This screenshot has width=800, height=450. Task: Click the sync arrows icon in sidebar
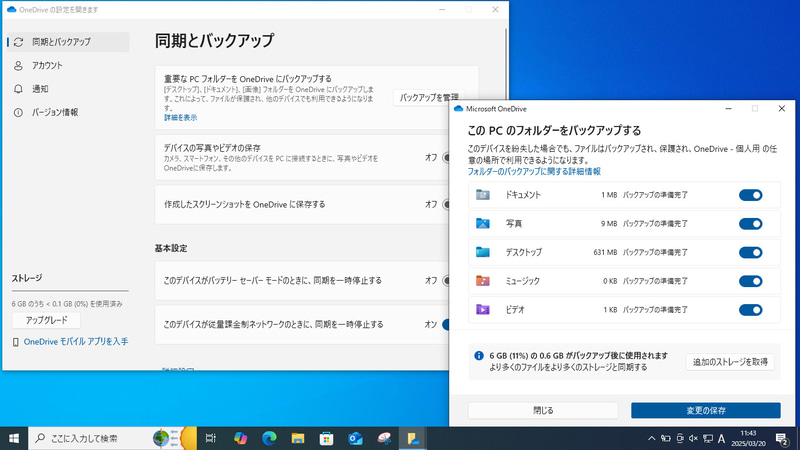click(18, 42)
